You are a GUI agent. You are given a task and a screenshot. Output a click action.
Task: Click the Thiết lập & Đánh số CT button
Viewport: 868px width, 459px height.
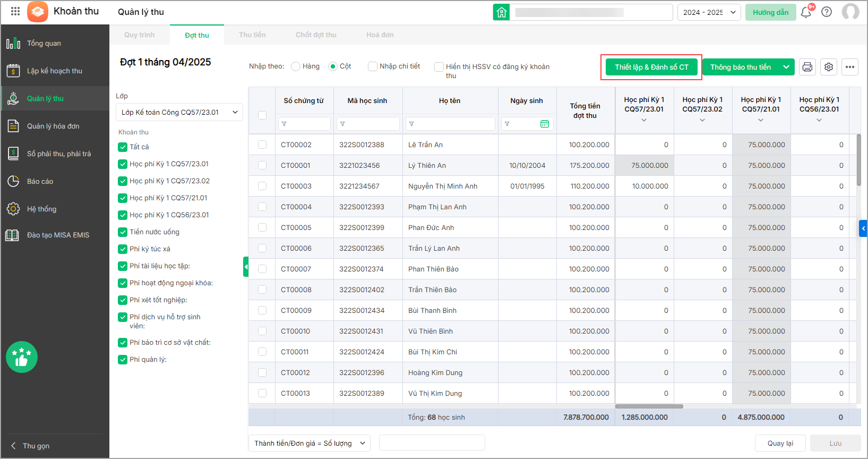[x=651, y=67]
